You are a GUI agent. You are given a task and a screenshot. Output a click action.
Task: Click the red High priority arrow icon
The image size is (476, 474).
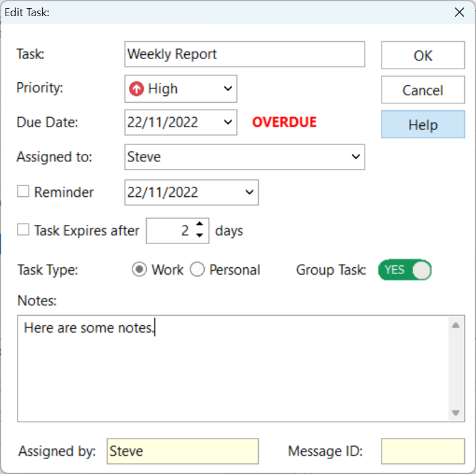click(136, 88)
